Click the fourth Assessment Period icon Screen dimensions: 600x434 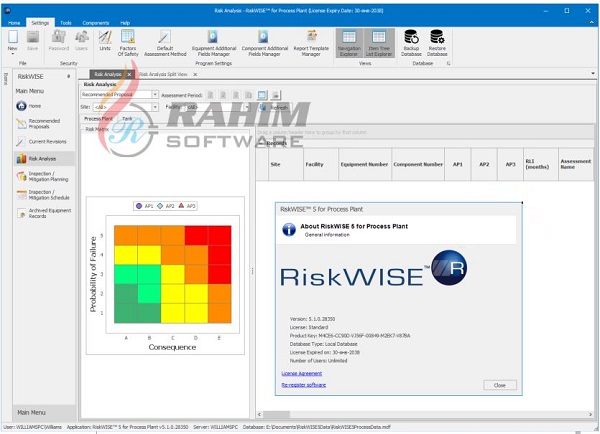point(249,95)
